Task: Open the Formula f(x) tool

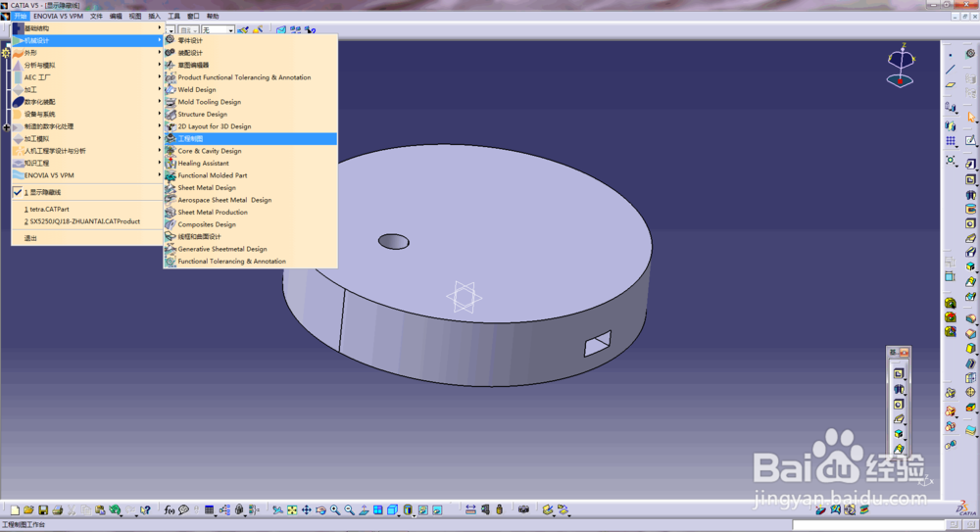Action: (170, 510)
